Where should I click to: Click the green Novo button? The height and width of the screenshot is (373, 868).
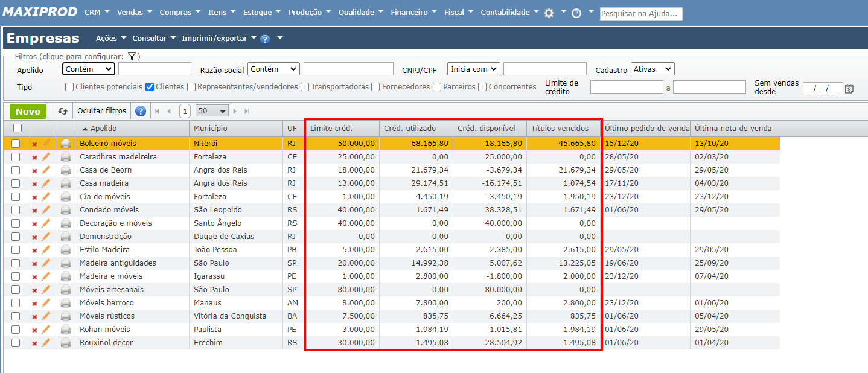point(28,111)
